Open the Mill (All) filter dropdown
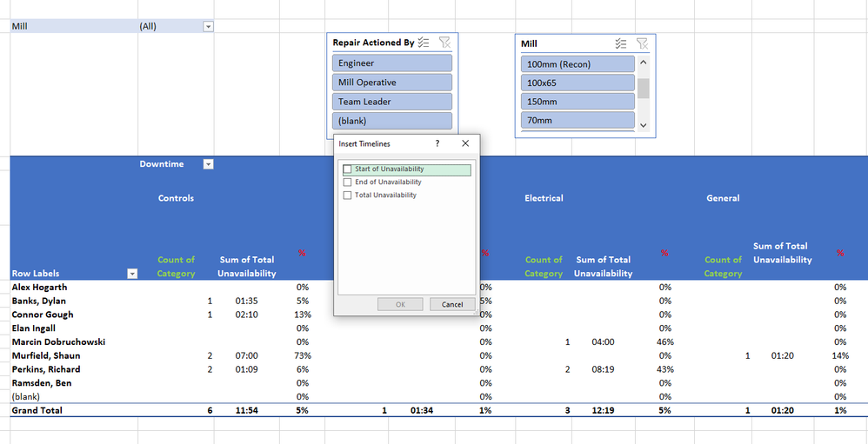The width and height of the screenshot is (868, 444). [208, 26]
